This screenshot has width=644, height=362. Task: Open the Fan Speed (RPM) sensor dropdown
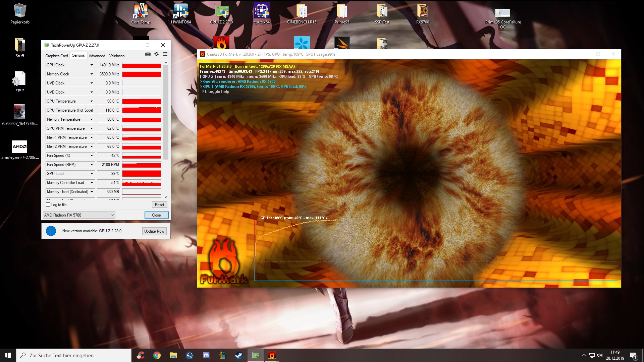coord(92,165)
